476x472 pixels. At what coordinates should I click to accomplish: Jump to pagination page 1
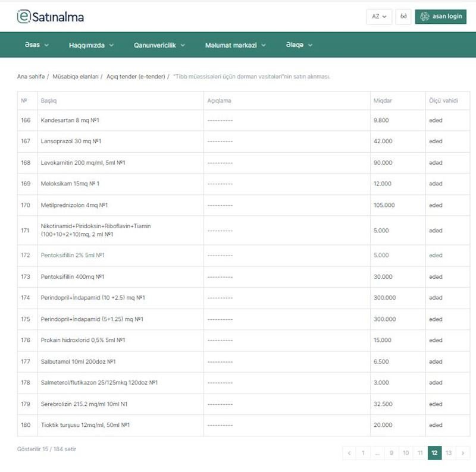tap(363, 453)
